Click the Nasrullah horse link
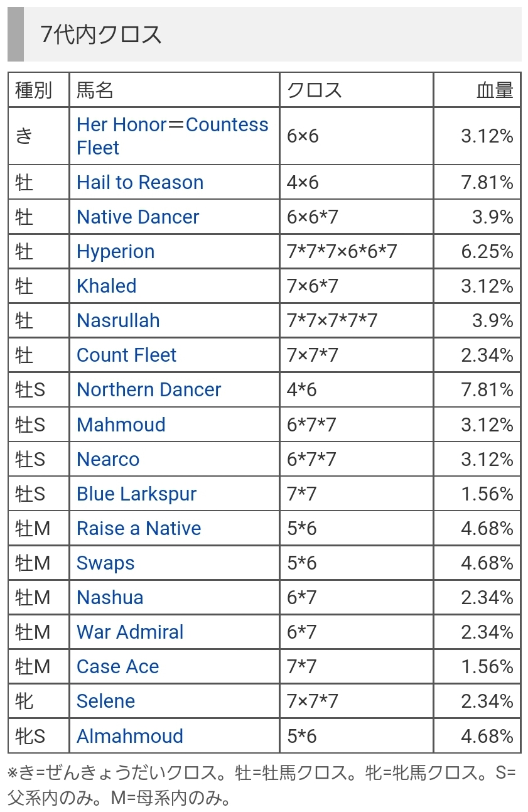The height and width of the screenshot is (812, 528). [118, 321]
